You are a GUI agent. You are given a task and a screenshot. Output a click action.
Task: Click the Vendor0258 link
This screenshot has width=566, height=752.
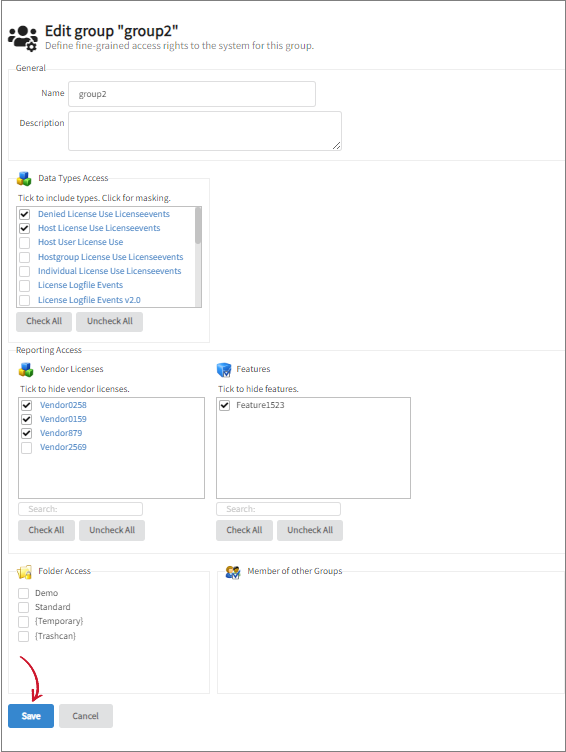click(x=63, y=405)
